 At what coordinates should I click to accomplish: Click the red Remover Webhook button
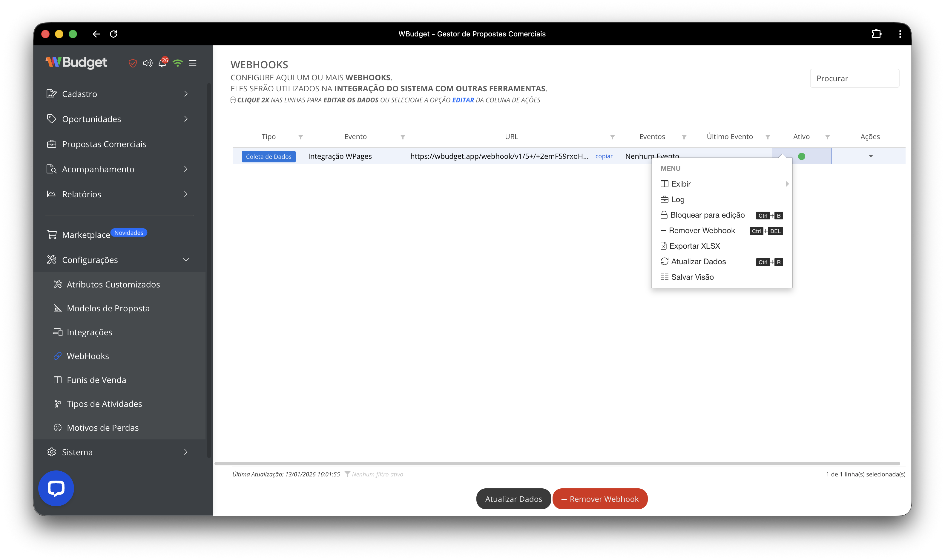coord(599,499)
